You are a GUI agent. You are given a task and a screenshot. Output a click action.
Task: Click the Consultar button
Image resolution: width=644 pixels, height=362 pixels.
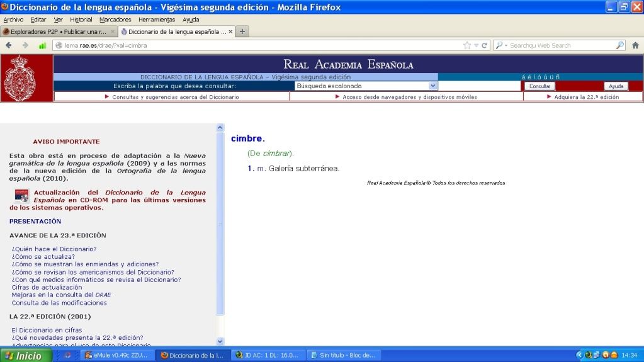(x=539, y=86)
